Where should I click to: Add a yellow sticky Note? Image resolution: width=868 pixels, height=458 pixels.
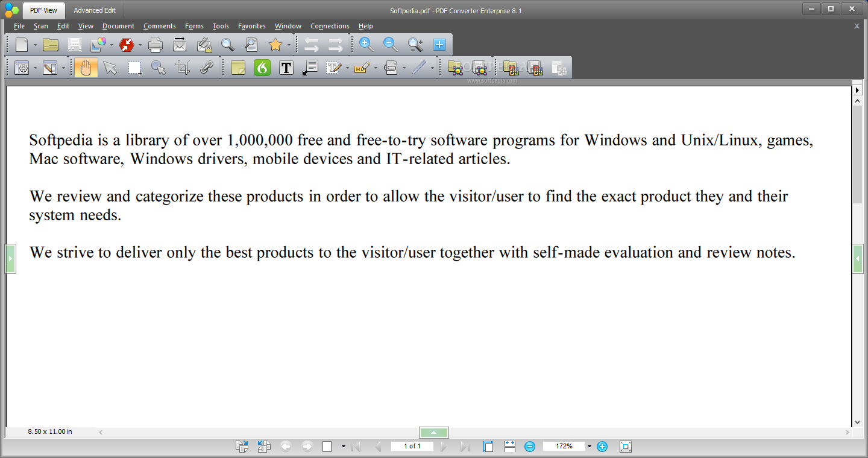(x=238, y=68)
